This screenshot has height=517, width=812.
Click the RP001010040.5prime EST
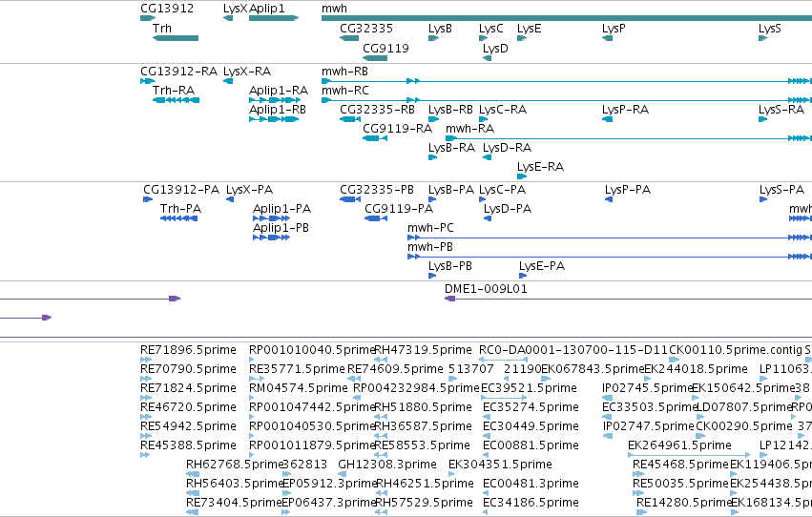click(x=252, y=360)
